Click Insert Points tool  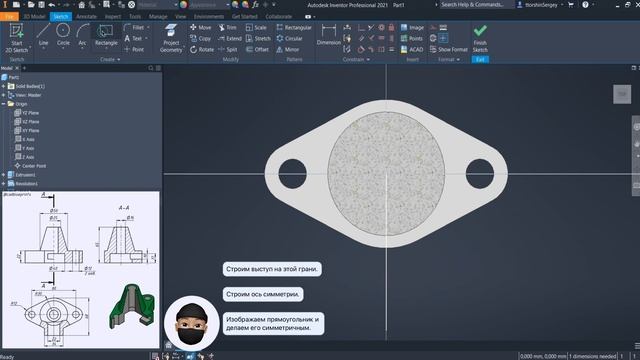click(411, 38)
